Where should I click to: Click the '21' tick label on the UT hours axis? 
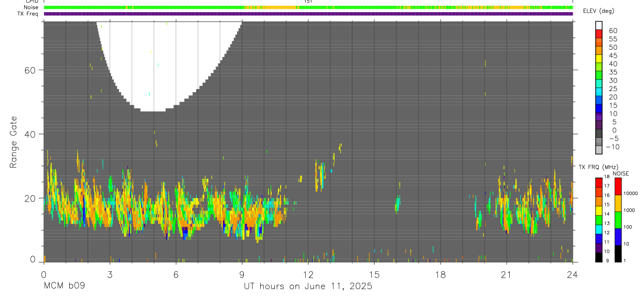[506, 274]
